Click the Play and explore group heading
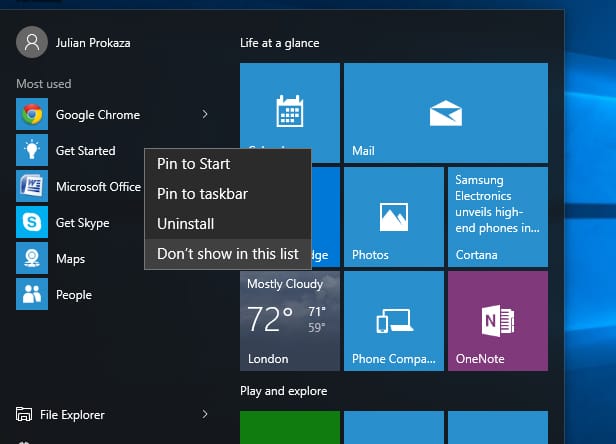 (284, 391)
